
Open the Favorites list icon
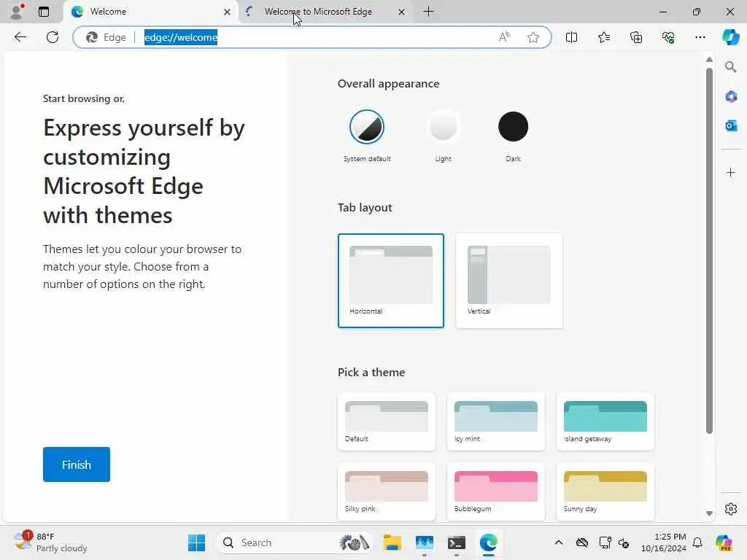[603, 37]
